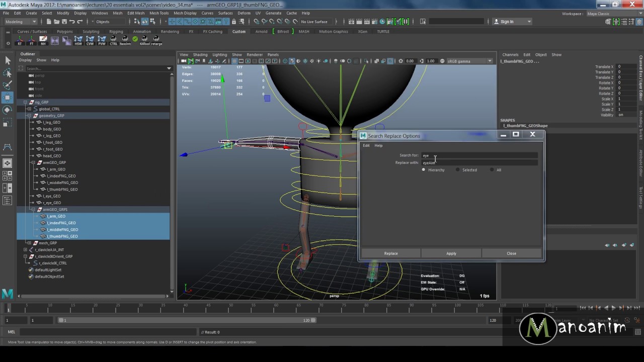The width and height of the screenshot is (644, 362).
Task: Open the Modeling menu set dropdown
Action: (x=21, y=22)
